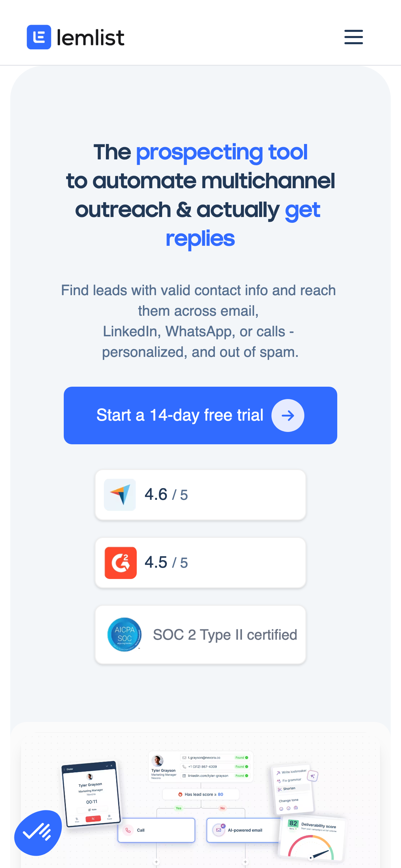Click the AICPA SOC badge
This screenshot has width=401, height=868.
[124, 635]
